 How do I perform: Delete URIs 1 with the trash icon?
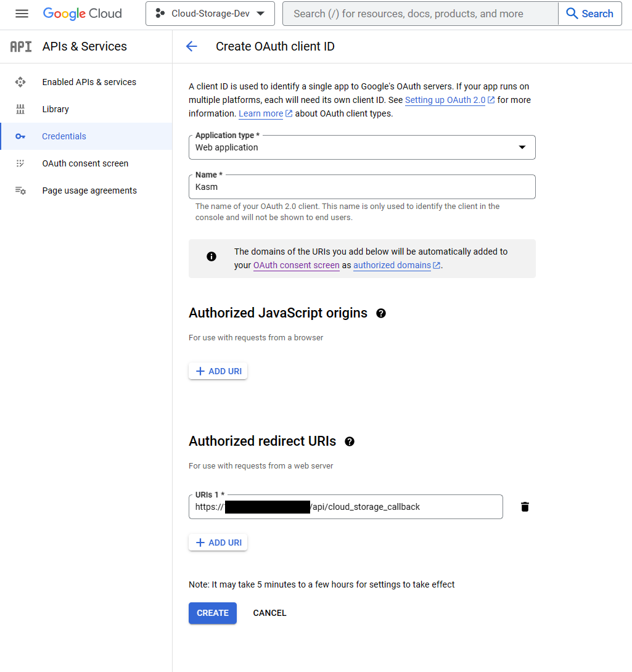524,507
